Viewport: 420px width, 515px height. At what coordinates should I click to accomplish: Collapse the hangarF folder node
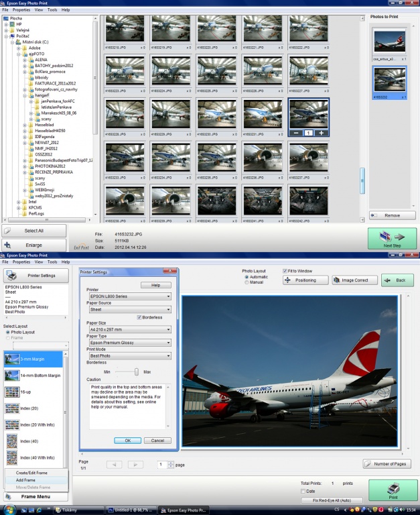pos(25,95)
